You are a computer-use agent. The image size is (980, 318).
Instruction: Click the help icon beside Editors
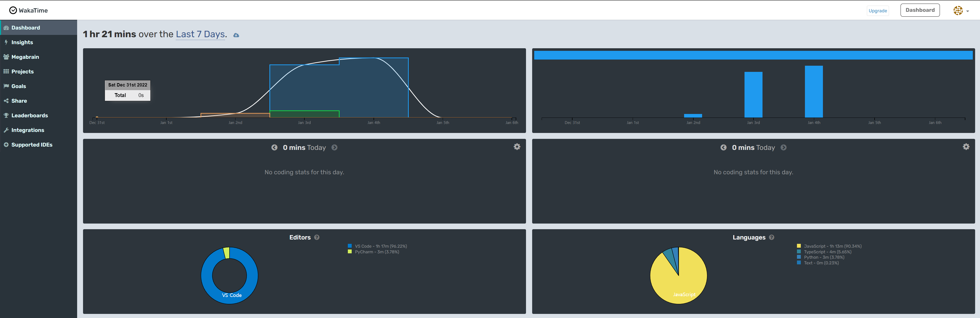[x=316, y=237]
